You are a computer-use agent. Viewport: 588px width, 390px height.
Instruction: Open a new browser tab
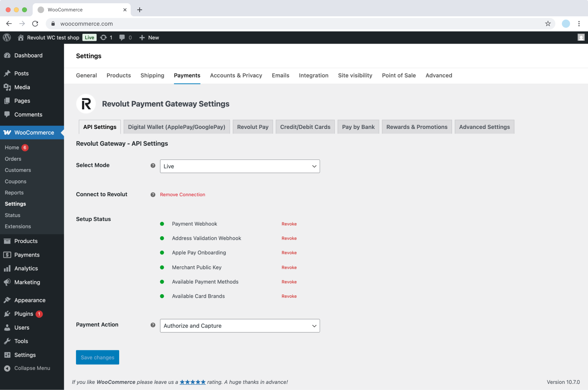pyautogui.click(x=140, y=10)
